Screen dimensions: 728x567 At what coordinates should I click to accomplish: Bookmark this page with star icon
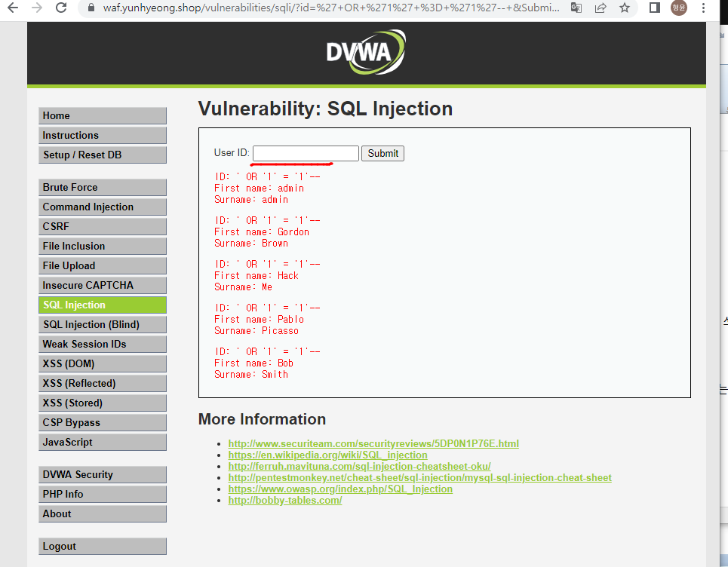point(625,8)
